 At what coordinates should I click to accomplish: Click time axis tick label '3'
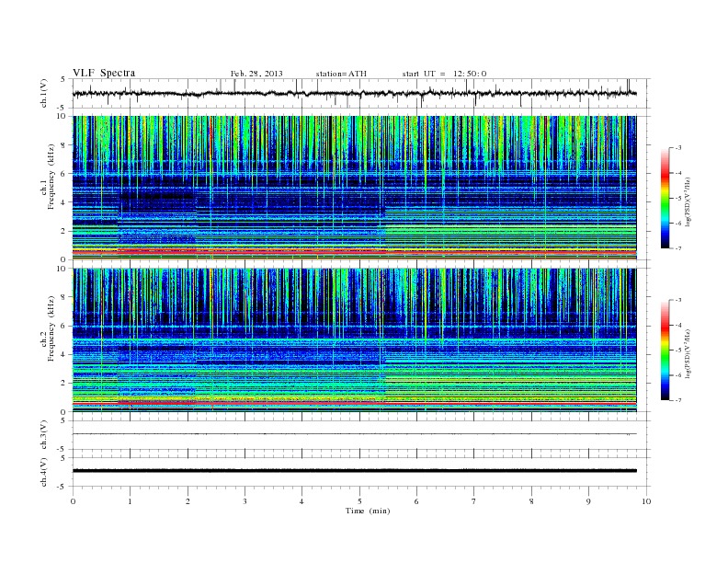[x=245, y=501]
